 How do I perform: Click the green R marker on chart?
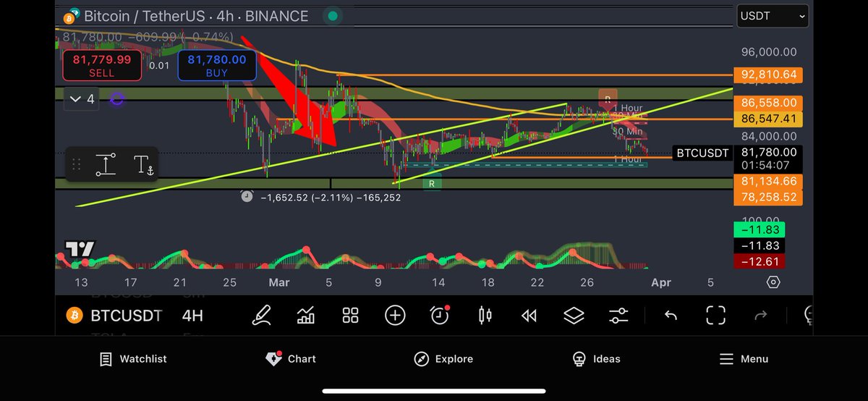tap(432, 184)
